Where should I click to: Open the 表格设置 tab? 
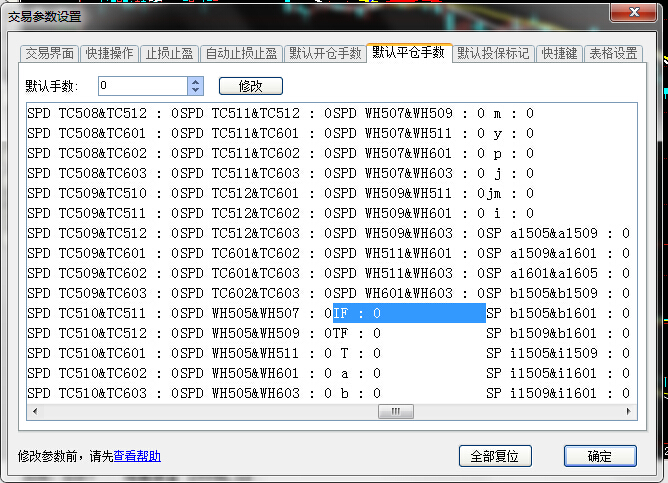612,54
